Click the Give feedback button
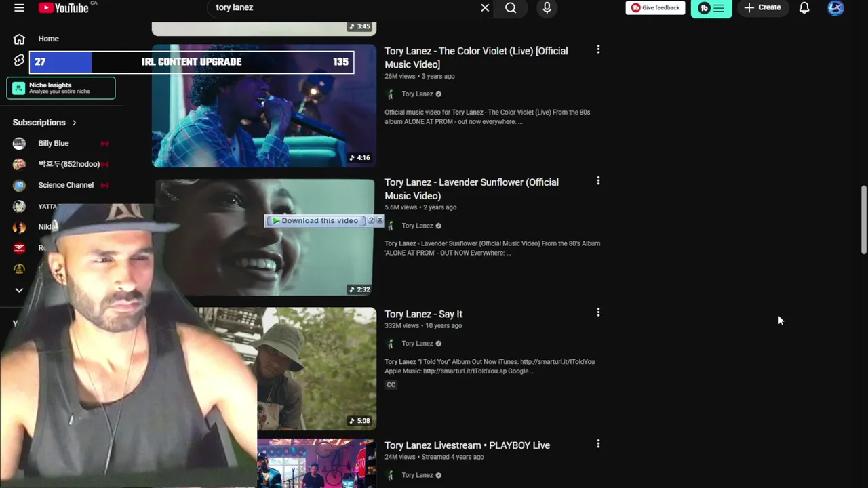The width and height of the screenshot is (868, 488). pos(655,7)
